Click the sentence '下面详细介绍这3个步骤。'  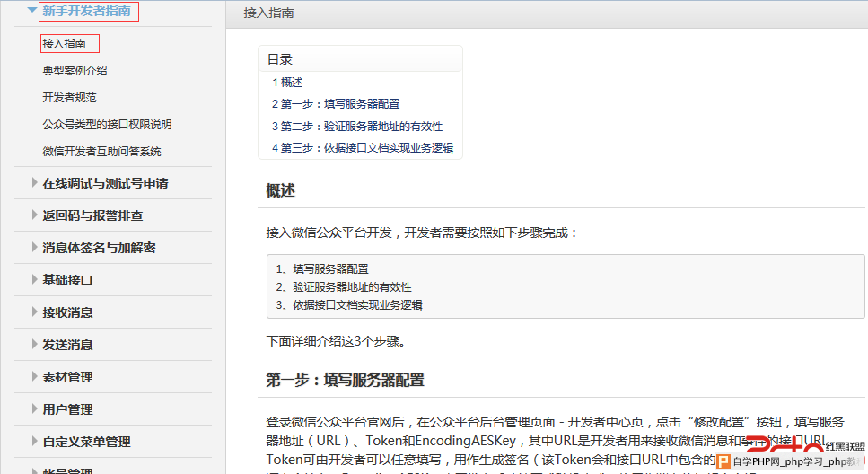pos(336,341)
